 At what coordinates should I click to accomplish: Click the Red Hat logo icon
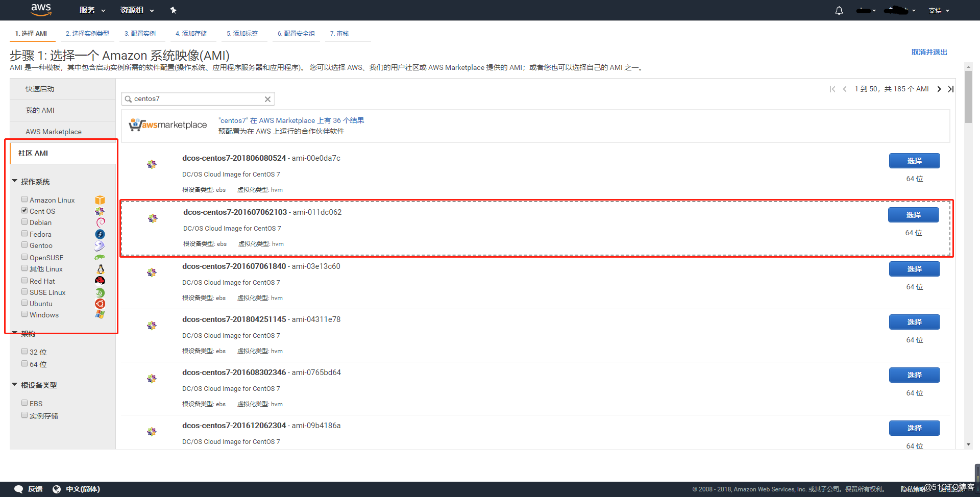click(x=100, y=281)
